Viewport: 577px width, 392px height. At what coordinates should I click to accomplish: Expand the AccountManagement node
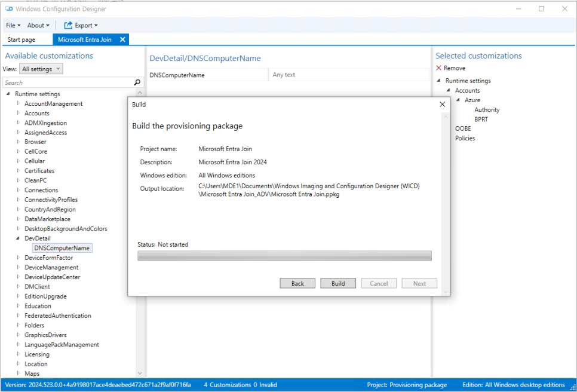(x=19, y=103)
